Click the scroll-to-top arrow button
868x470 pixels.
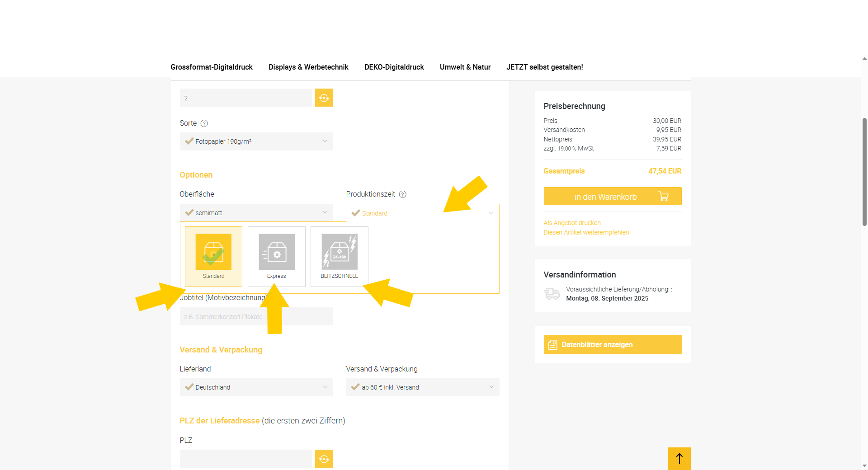coord(679,459)
